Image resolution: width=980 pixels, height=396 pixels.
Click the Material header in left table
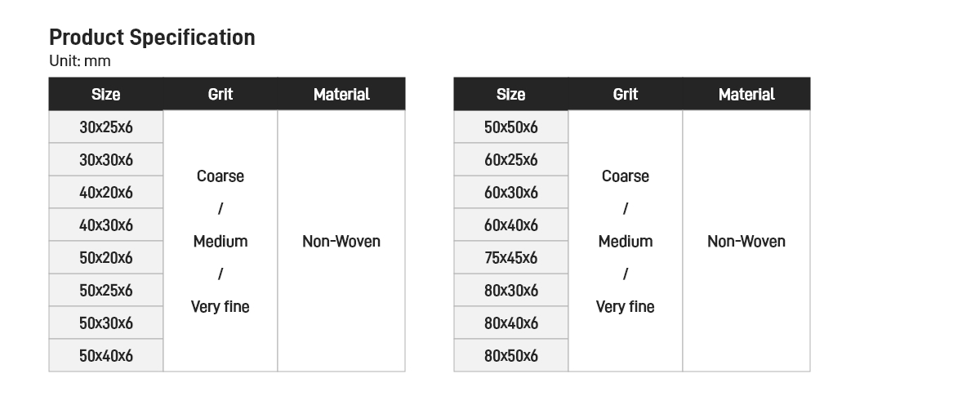pyautogui.click(x=341, y=95)
